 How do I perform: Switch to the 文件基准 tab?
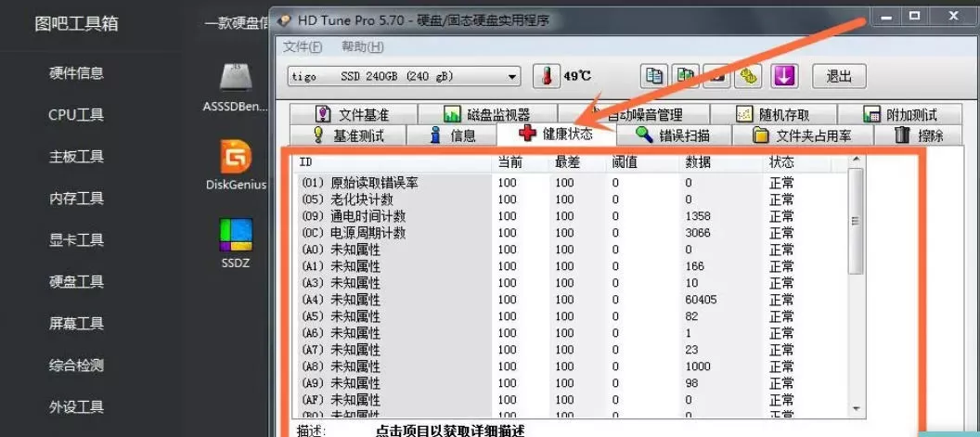[x=353, y=114]
